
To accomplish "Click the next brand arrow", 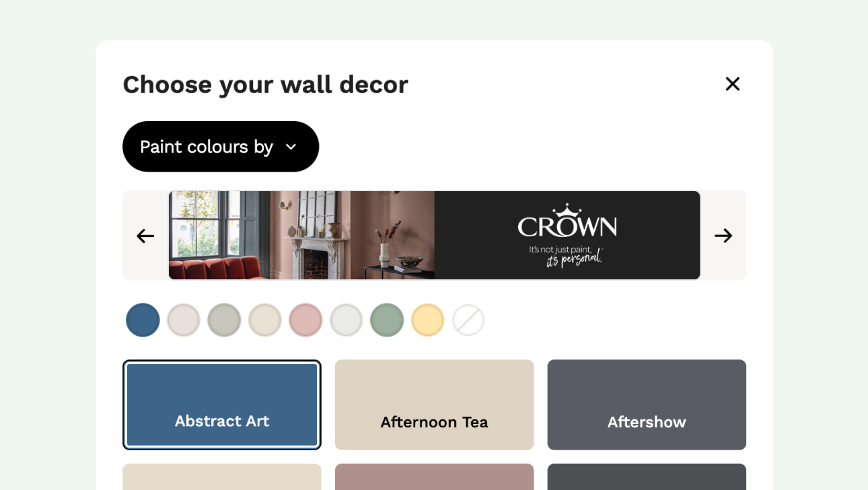I will (x=723, y=236).
